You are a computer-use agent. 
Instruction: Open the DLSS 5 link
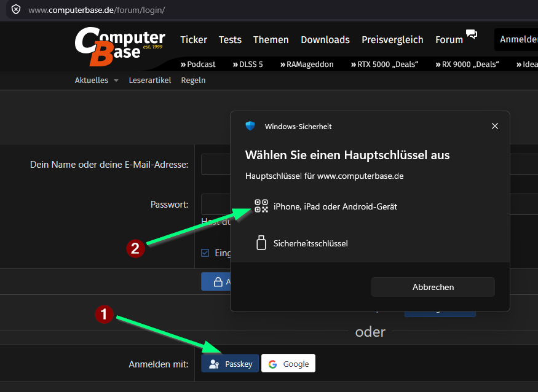click(x=248, y=65)
